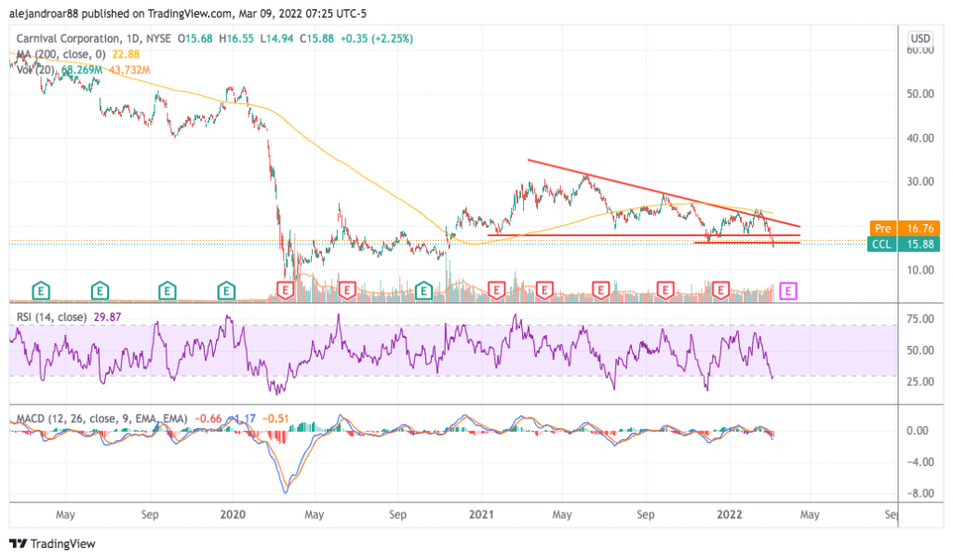
Task: Click the last red E marker before 2022
Action: tap(720, 289)
